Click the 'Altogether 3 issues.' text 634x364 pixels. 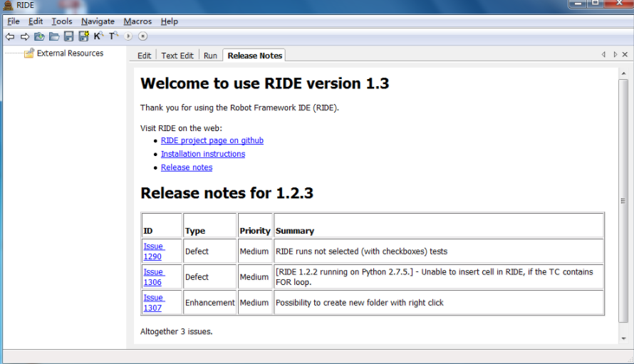176,332
